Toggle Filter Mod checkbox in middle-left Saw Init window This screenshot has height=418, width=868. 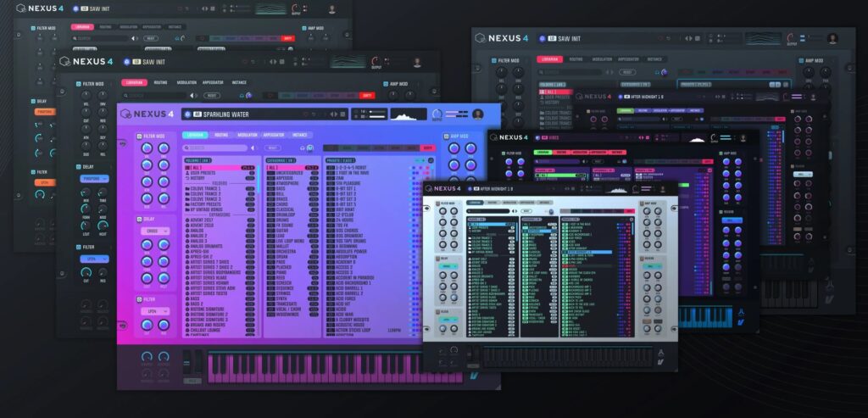point(78,84)
